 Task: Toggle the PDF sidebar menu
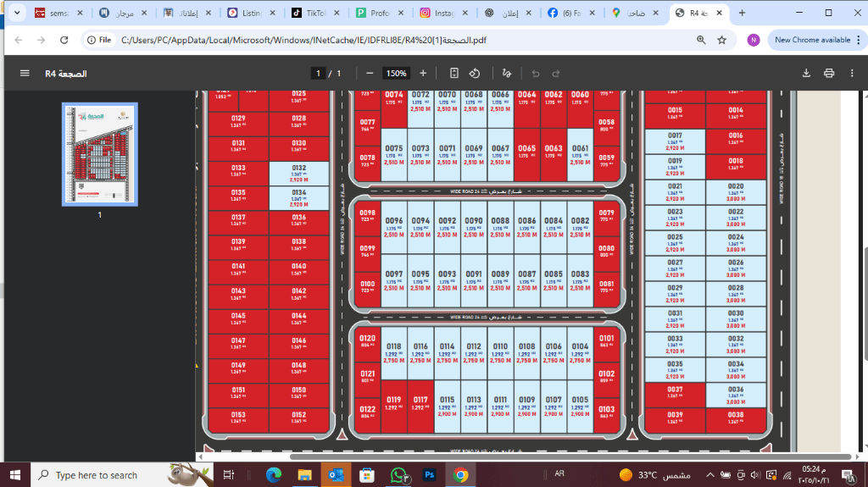(25, 74)
